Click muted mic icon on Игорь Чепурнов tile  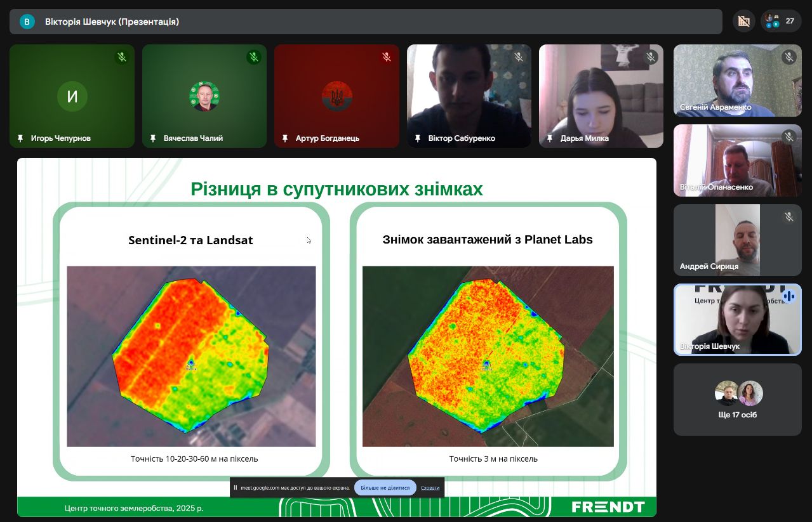[122, 57]
